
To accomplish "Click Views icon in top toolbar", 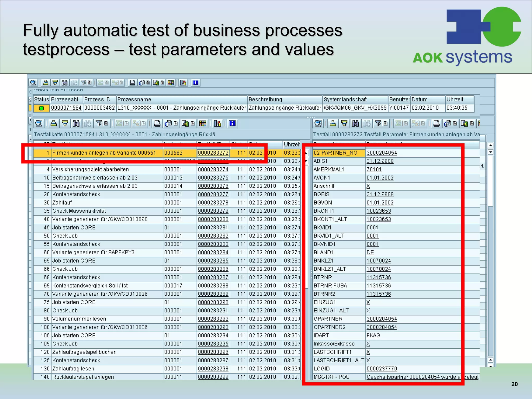I will coord(142,83).
